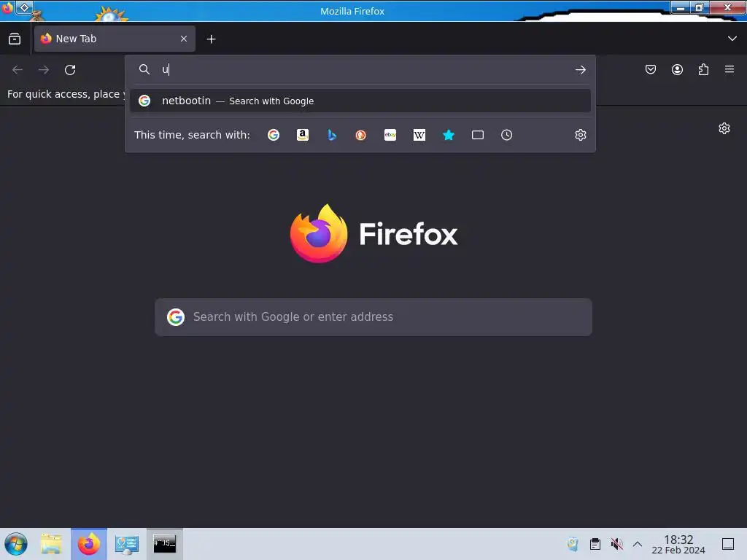
Task: Search this time with Amazon
Action: [303, 135]
